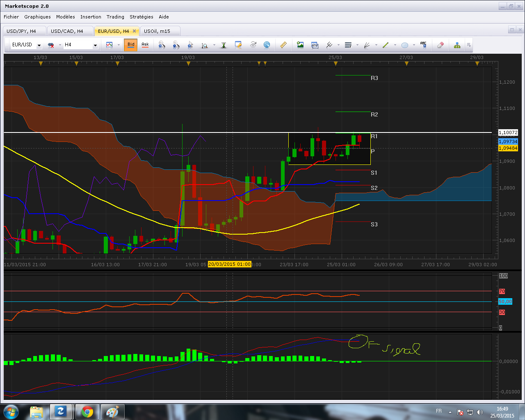Choose the ABC text label tool
The height and width of the screenshot is (420, 525).
click(x=423, y=45)
